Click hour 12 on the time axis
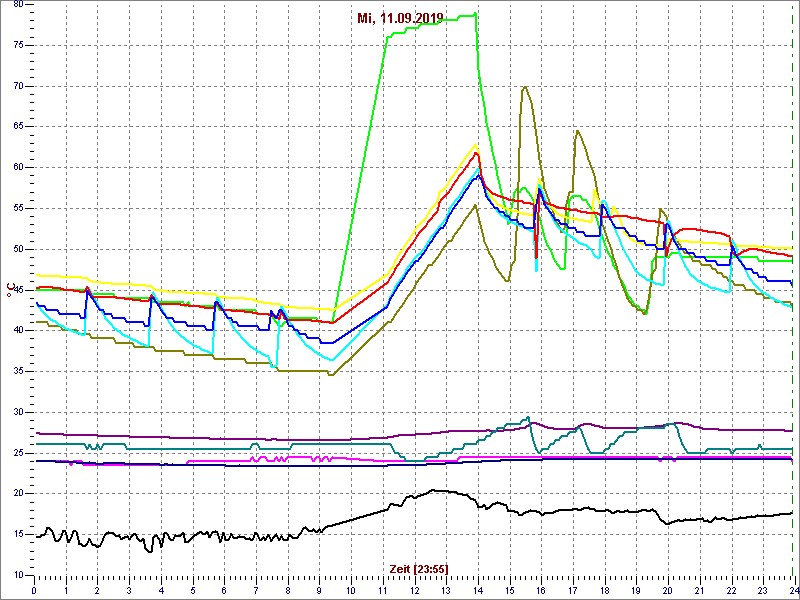The height and width of the screenshot is (600, 800). tap(414, 590)
